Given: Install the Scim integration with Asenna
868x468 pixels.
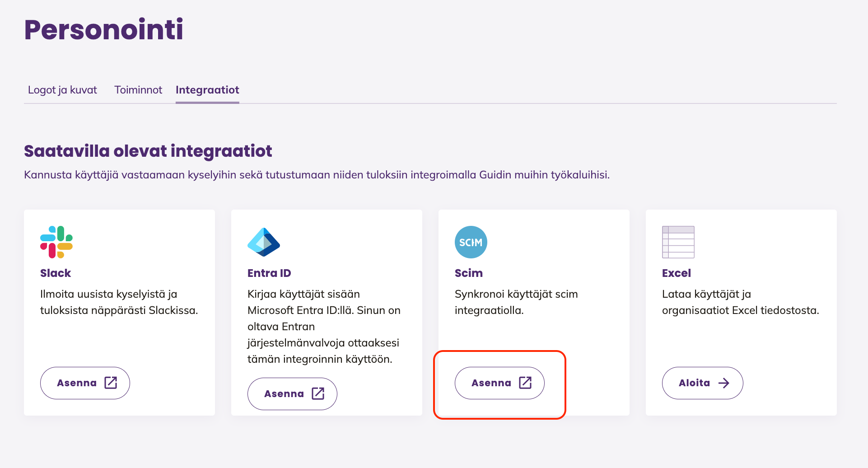Looking at the screenshot, I should (x=499, y=383).
